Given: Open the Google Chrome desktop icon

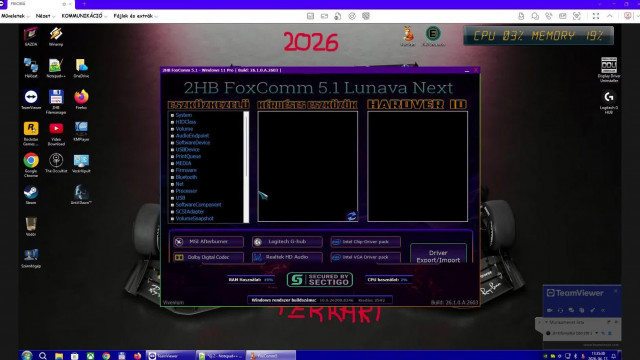Looking at the screenshot, I should coord(31,165).
